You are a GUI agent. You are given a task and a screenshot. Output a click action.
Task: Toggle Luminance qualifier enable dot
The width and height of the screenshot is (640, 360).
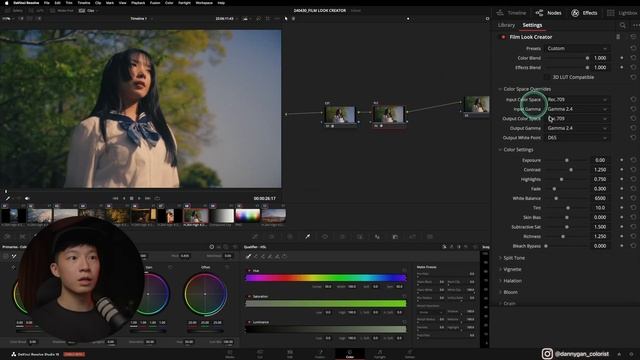[x=249, y=322]
